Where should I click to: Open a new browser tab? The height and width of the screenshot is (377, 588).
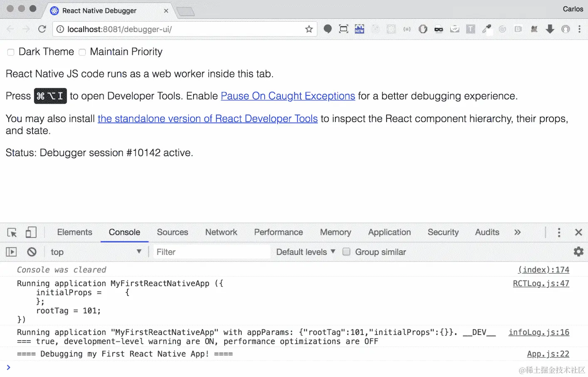[186, 12]
